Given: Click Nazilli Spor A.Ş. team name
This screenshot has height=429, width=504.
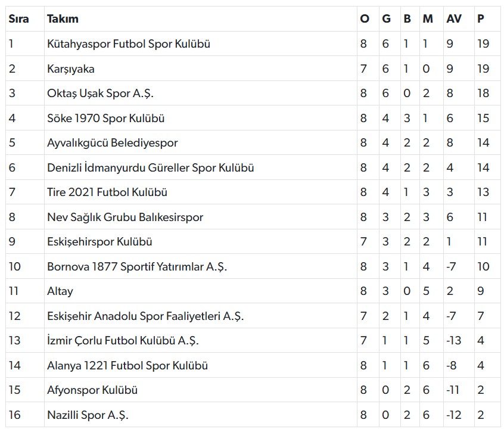Looking at the screenshot, I should coord(88,415).
